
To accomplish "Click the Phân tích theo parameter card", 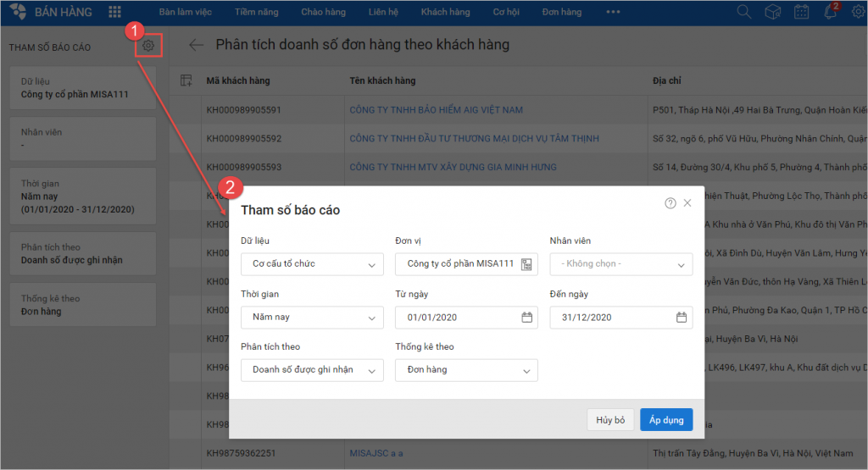I will tap(82, 254).
